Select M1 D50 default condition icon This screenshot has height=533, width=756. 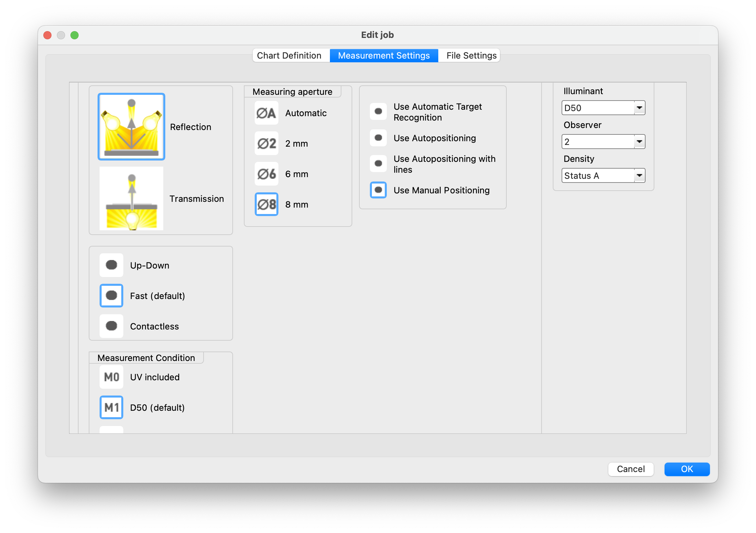coord(111,408)
